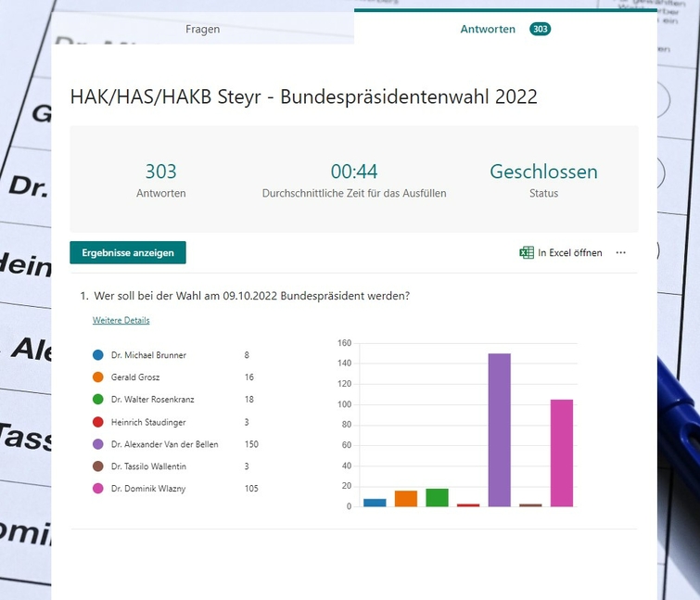Screen dimensions: 700x600
Task: Click the legend name Gerald Grosz
Action: pos(135,377)
